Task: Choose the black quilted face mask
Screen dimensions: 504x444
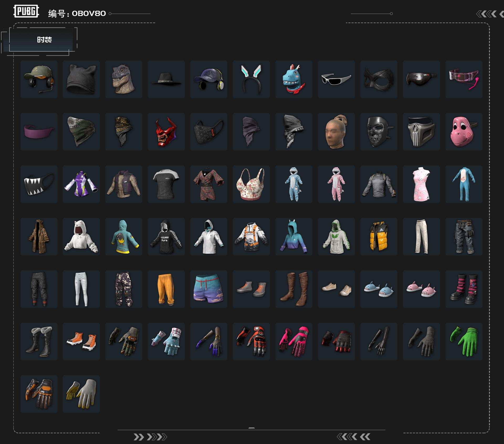Action: (x=209, y=132)
